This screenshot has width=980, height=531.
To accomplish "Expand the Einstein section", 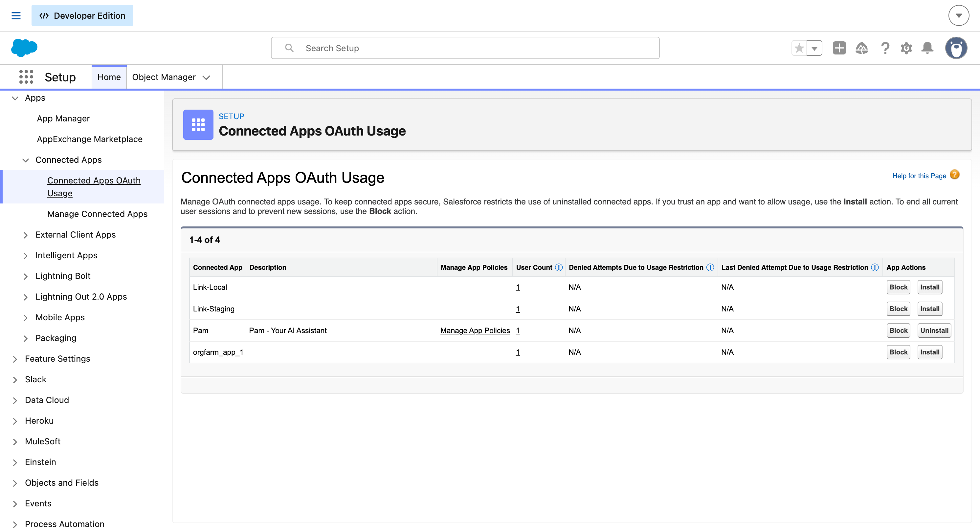I will tap(15, 462).
